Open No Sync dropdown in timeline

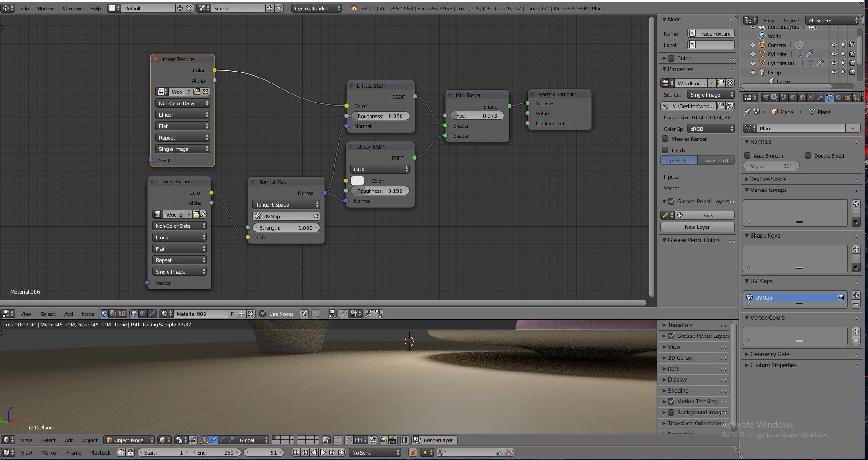tap(375, 452)
